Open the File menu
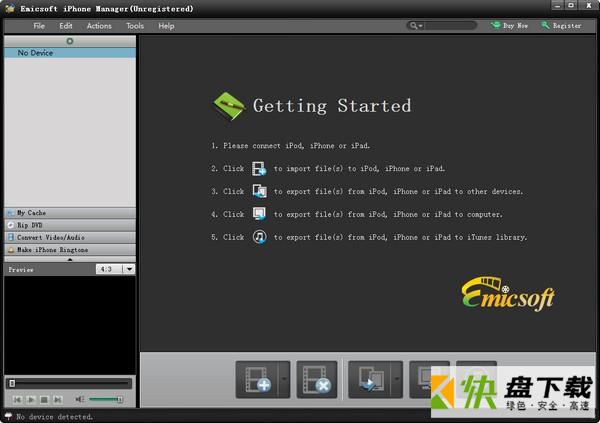The height and width of the screenshot is (423, 600). 39,26
